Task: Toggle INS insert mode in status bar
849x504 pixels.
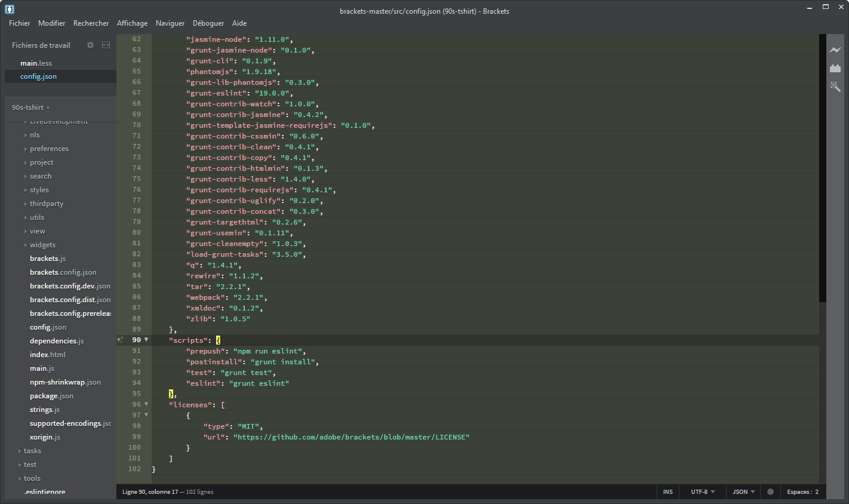Action: click(x=667, y=491)
